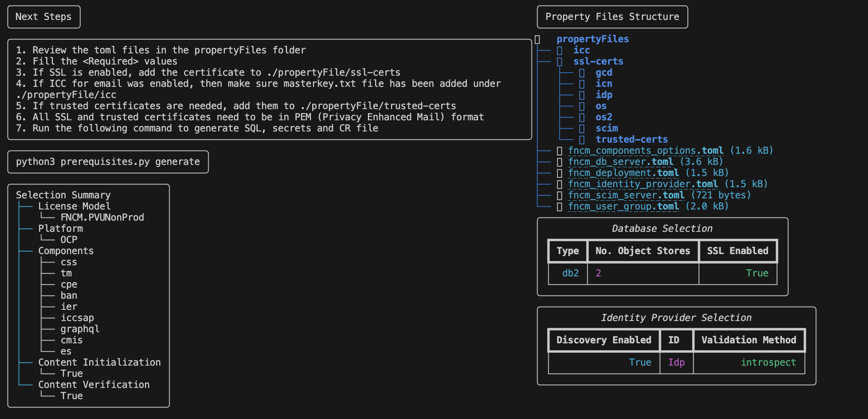This screenshot has width=868, height=419.
Task: Click the folder icon beside idp
Action: (x=582, y=95)
